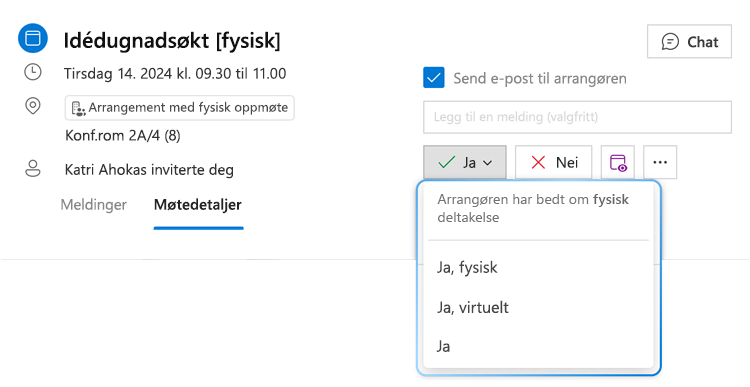Click Katri Ahokas inviterte deg text
This screenshot has height=387, width=750.
tap(149, 170)
